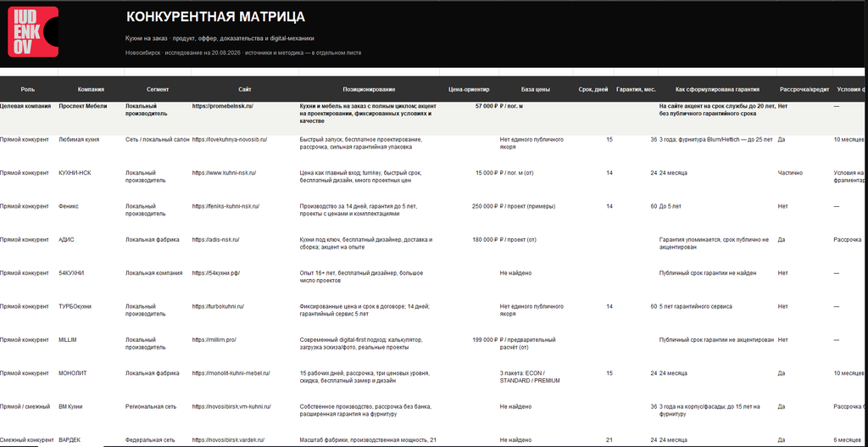This screenshot has height=447, width=868.
Task: Select the Рассрочка/кредит column header
Action: click(804, 89)
